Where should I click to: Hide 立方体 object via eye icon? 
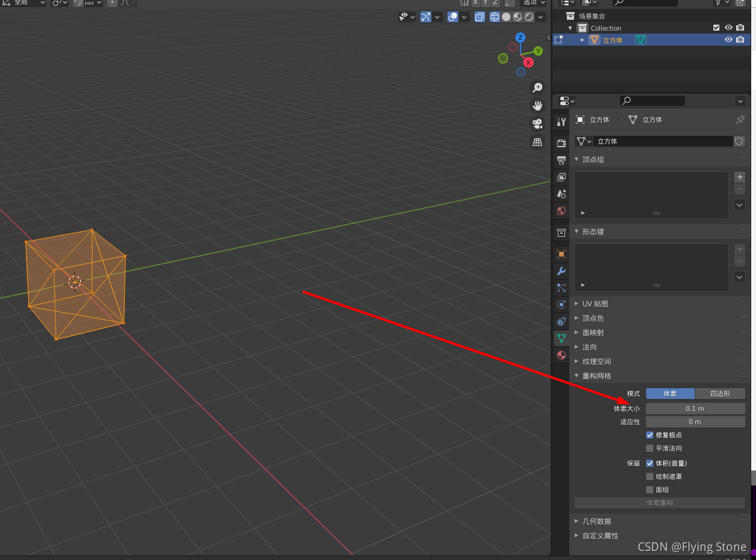point(728,40)
